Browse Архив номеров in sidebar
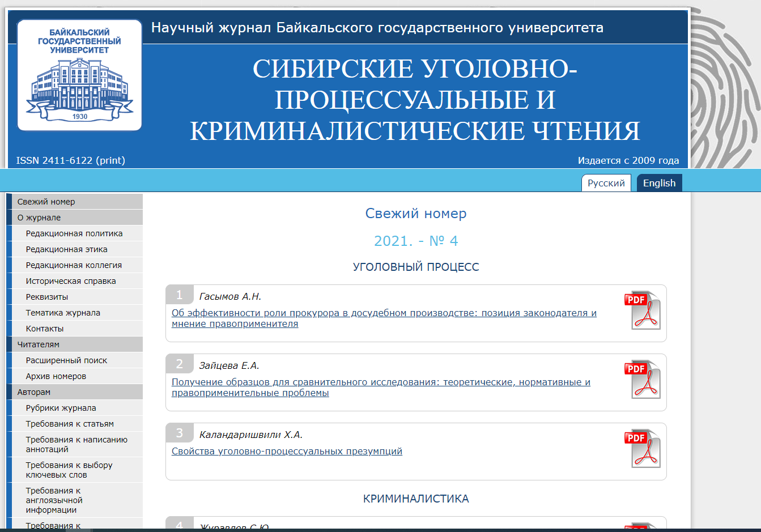 56,376
